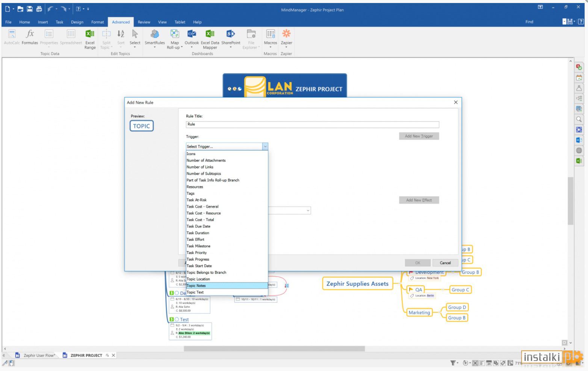Screen dimensions: 588x371
Task: Click the Print icon in quick access toolbar
Action: pyautogui.click(x=39, y=9)
